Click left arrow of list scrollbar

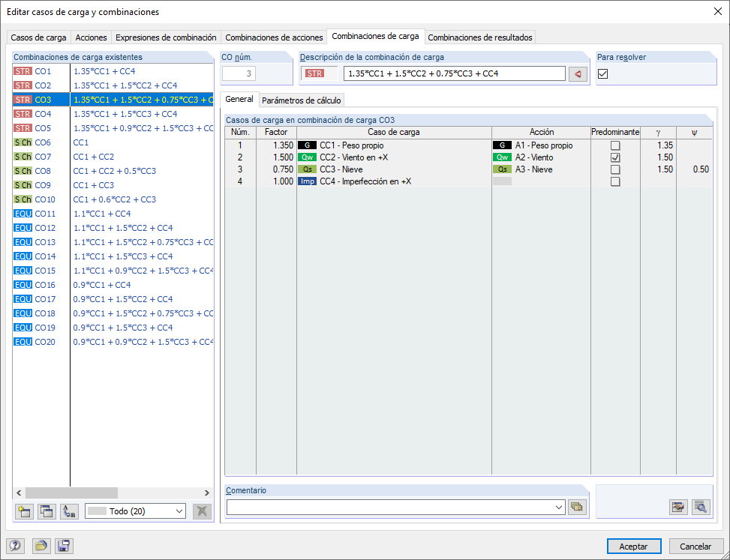(19, 493)
